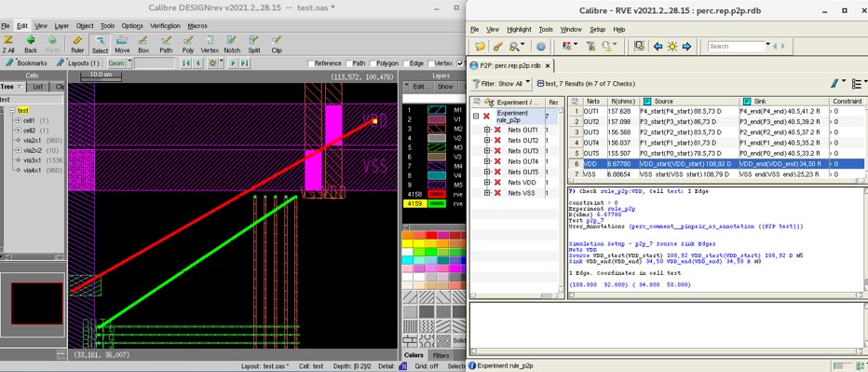
Task: Expand the cell1 tree node
Action: pyautogui.click(x=19, y=120)
